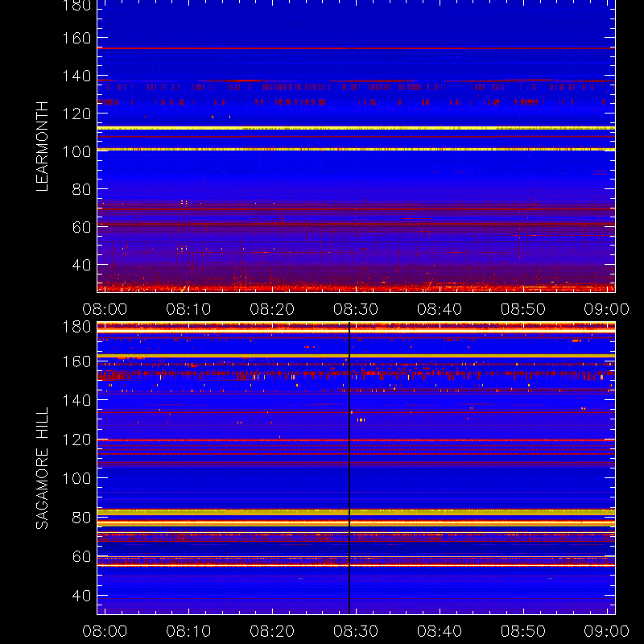This screenshot has height=644, width=644.
Task: Click the 08:00 time label under the Learmonth plot
Action: [x=105, y=309]
